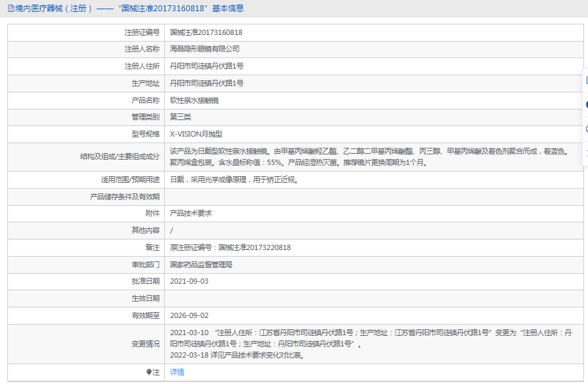The image size is (588, 384).
Task: Click the 批准日期 value 2021-09-03
Action: (x=189, y=282)
